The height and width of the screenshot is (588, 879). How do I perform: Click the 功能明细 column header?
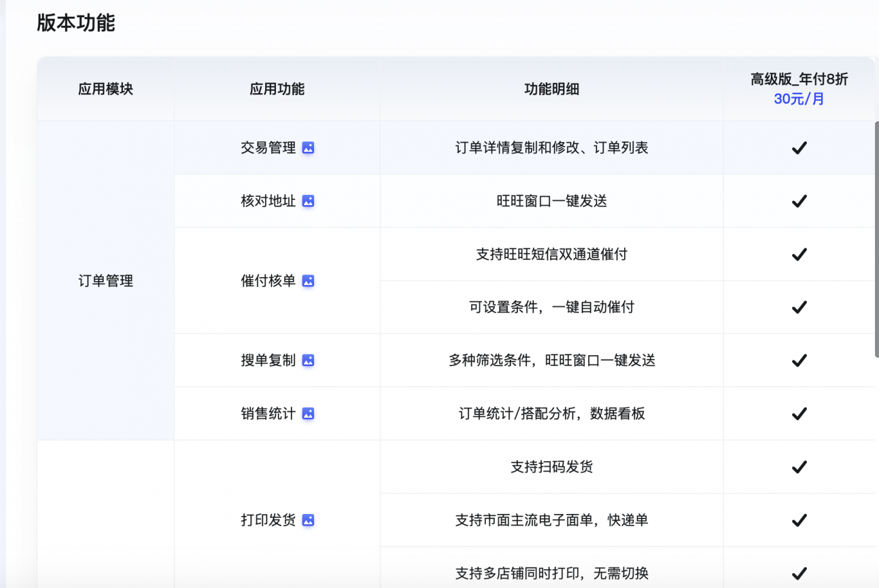tap(551, 89)
